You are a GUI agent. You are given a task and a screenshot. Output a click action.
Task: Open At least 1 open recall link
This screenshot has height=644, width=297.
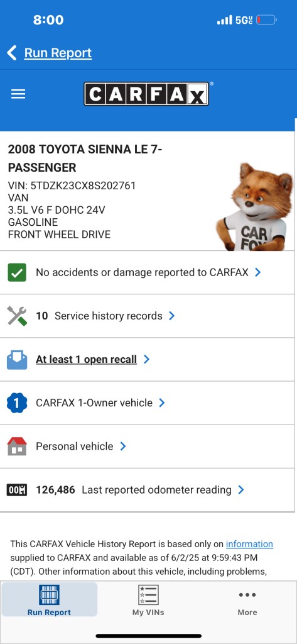tap(86, 359)
